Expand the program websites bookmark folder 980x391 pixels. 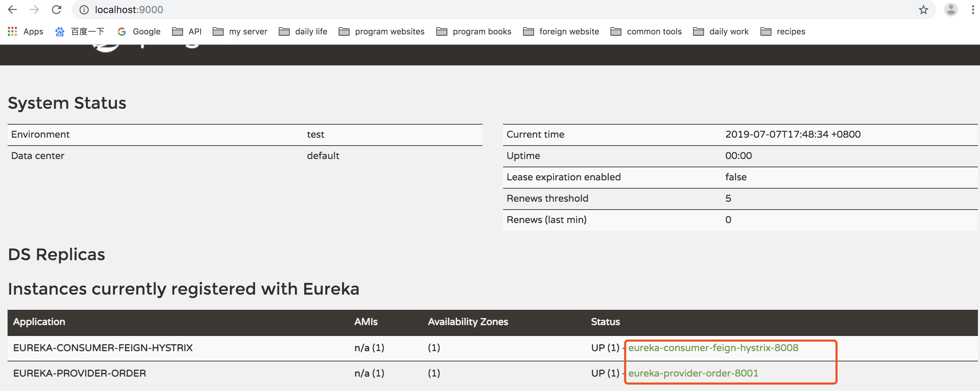382,32
